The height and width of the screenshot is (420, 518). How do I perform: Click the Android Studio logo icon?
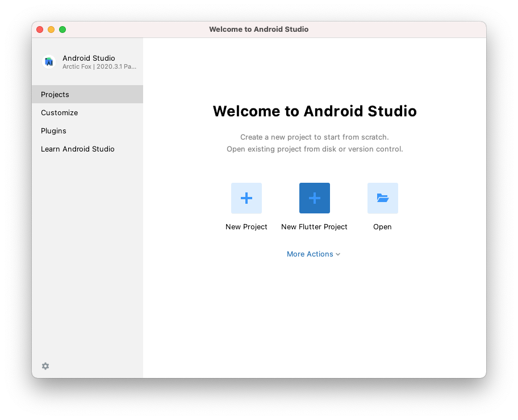click(49, 62)
